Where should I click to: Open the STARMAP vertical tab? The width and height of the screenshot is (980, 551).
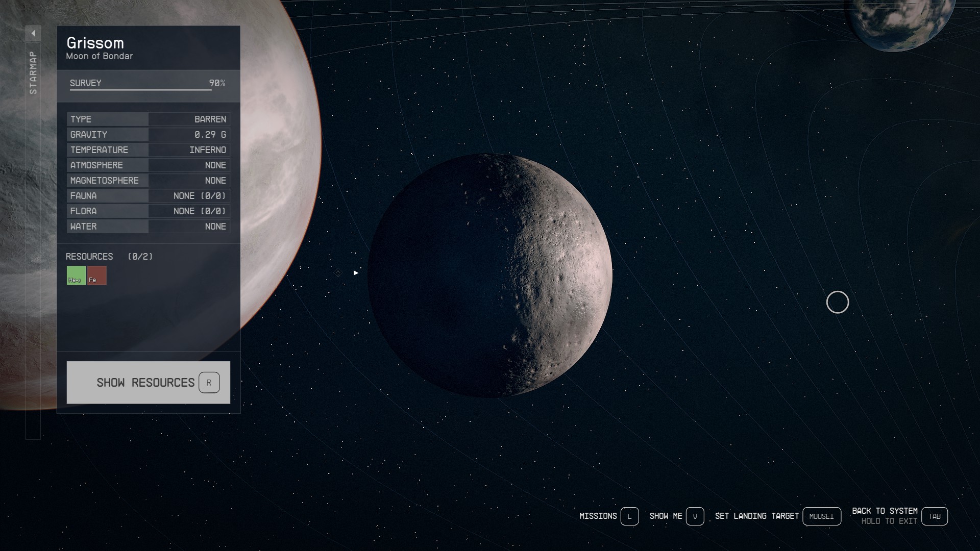point(33,73)
